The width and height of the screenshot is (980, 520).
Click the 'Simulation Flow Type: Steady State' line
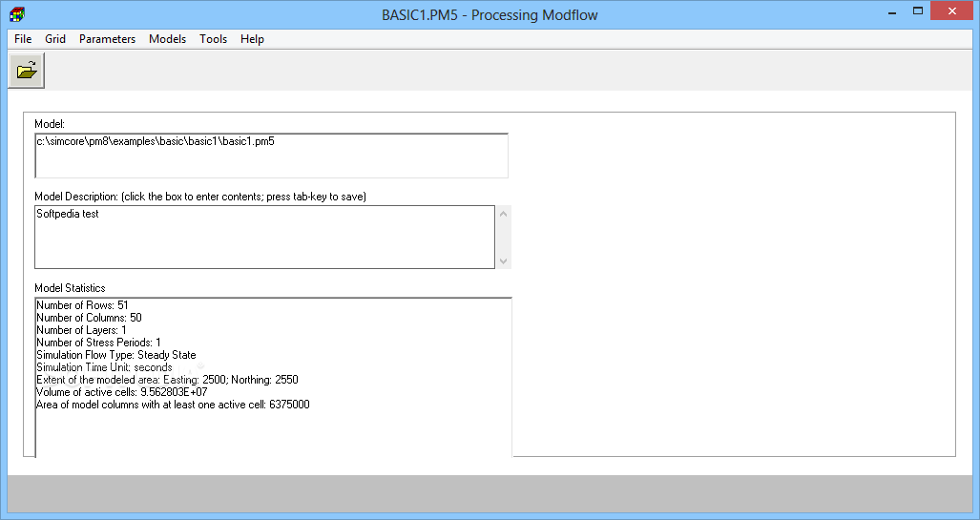click(x=116, y=355)
